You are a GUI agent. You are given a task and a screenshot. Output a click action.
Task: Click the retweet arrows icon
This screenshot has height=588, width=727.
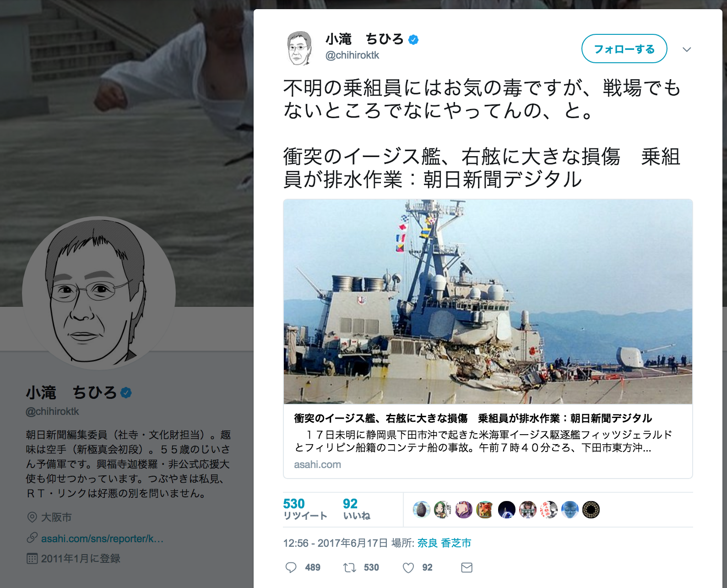(350, 568)
